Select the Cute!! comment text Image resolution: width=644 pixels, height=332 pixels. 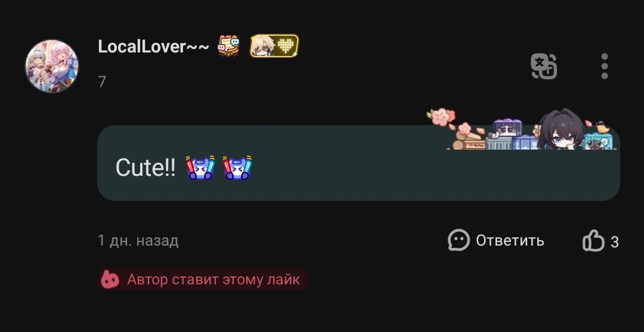coord(145,167)
